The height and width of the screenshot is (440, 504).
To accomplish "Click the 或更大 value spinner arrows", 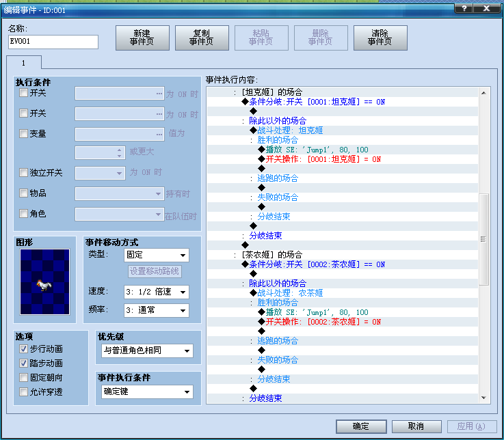I will point(119,153).
